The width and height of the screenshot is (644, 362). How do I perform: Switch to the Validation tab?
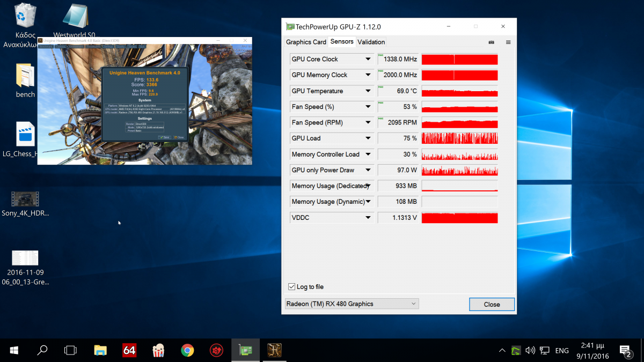click(371, 42)
